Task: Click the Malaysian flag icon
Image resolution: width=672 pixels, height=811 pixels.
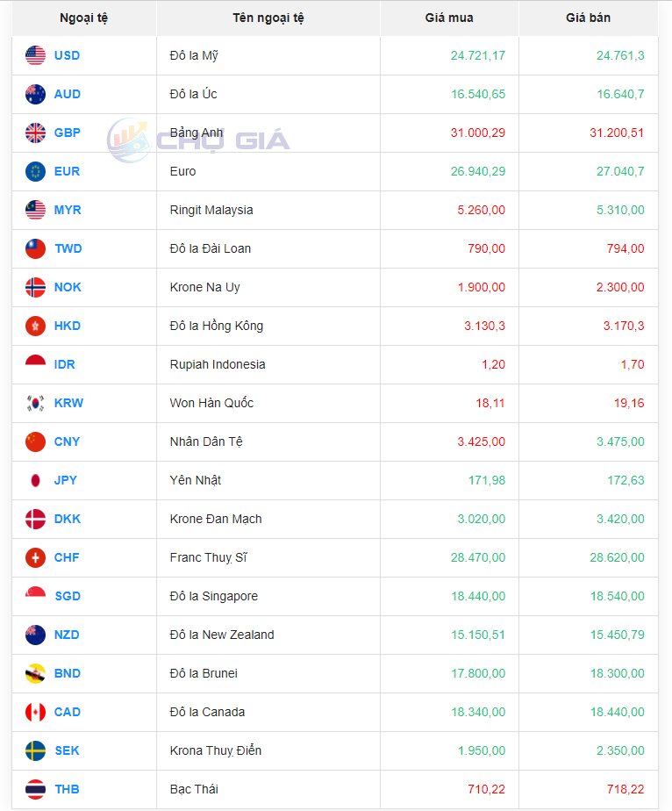Action: pos(35,210)
